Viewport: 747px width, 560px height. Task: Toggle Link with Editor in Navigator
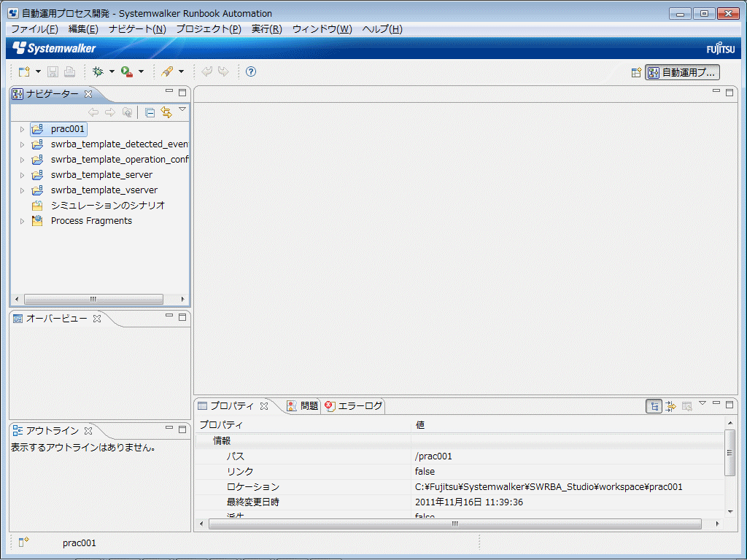coord(166,112)
